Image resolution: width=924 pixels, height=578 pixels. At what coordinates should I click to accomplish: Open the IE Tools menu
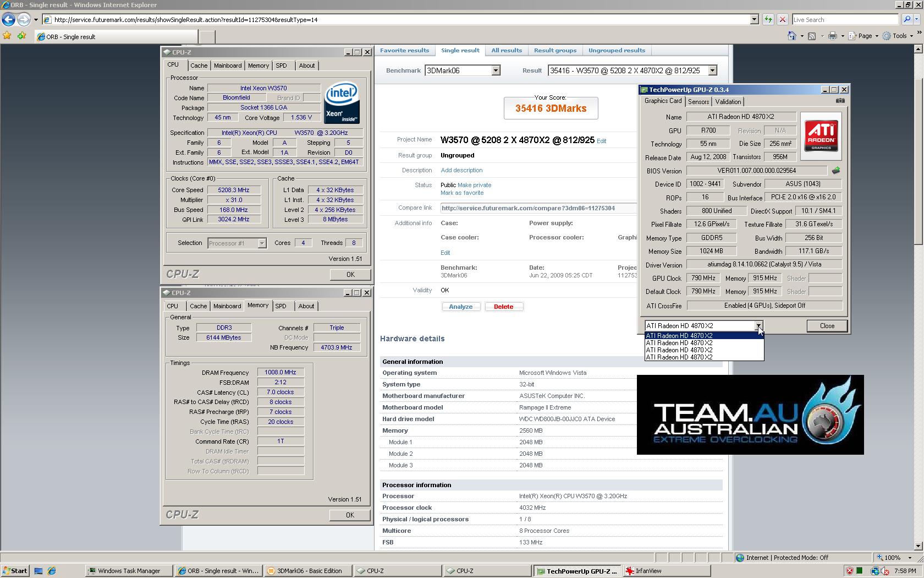coord(898,36)
